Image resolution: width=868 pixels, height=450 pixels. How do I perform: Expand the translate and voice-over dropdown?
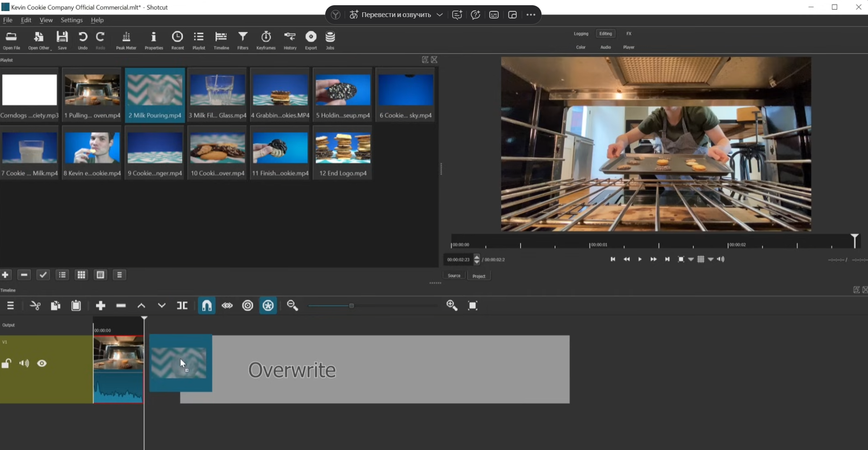(440, 15)
